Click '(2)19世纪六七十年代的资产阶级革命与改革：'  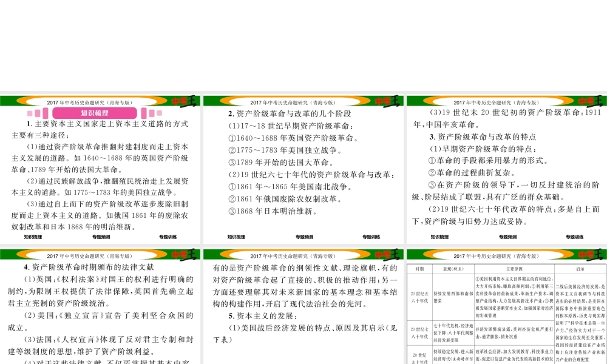312,175
